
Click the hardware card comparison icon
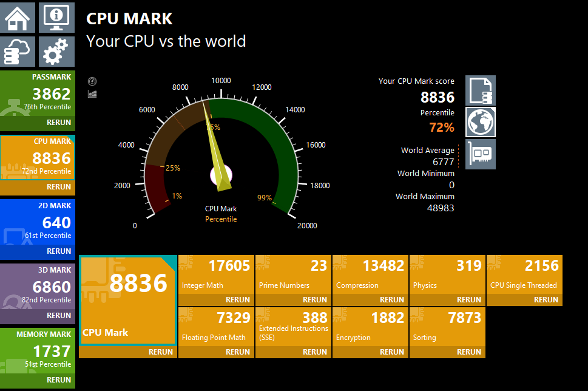tap(480, 154)
